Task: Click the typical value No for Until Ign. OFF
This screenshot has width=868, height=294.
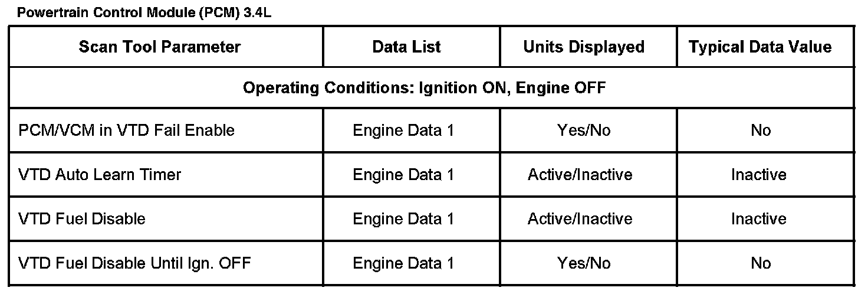Action: [x=761, y=263]
